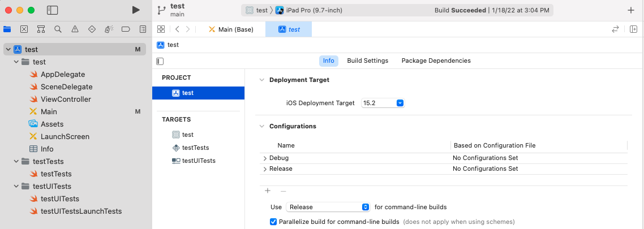The image size is (644, 229).
Task: Open the Issue navigator warning icon
Action: (75, 29)
